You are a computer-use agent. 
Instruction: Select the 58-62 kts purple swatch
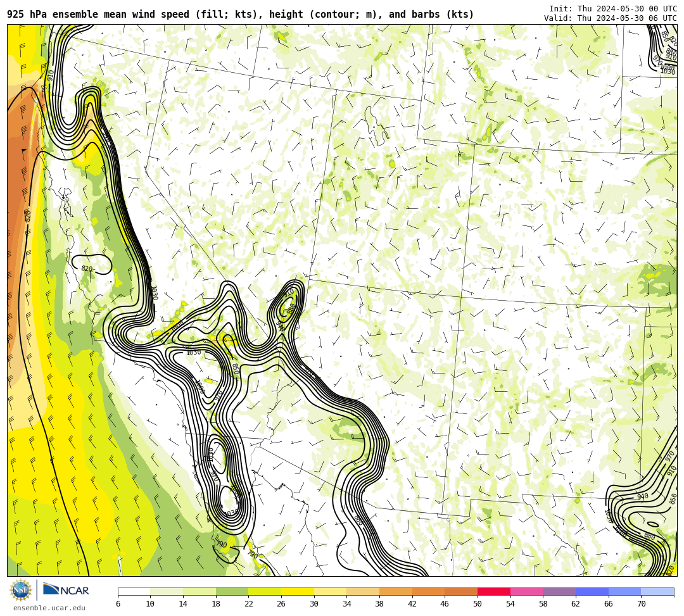click(x=559, y=591)
